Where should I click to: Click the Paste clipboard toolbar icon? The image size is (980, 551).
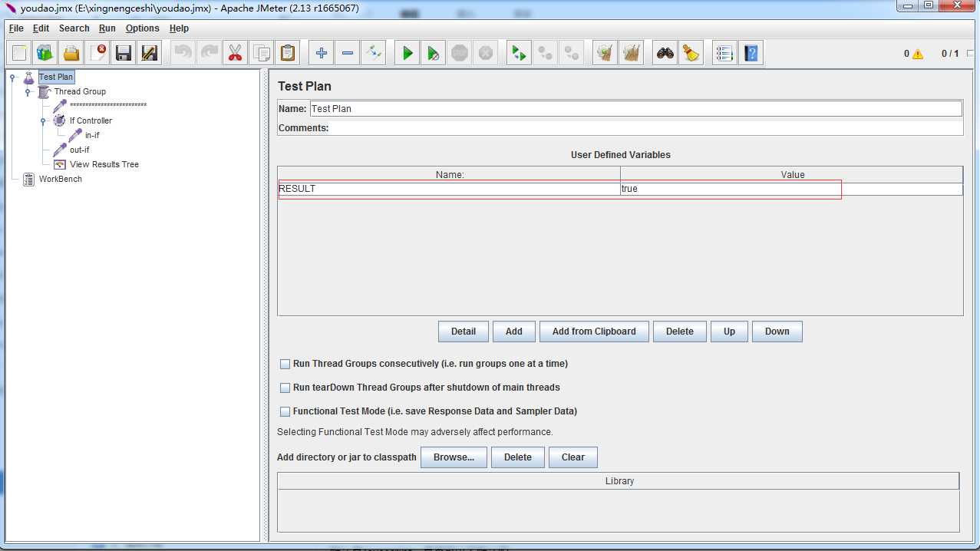287,54
